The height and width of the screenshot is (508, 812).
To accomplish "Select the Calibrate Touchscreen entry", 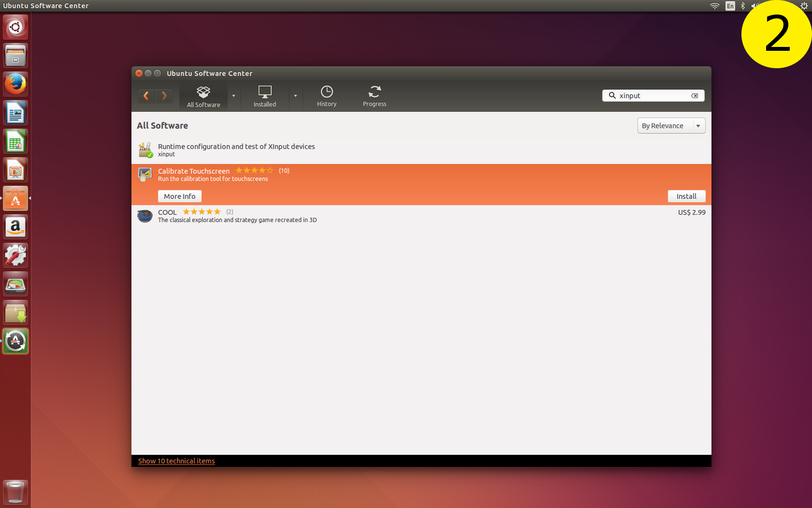I will [421, 184].
